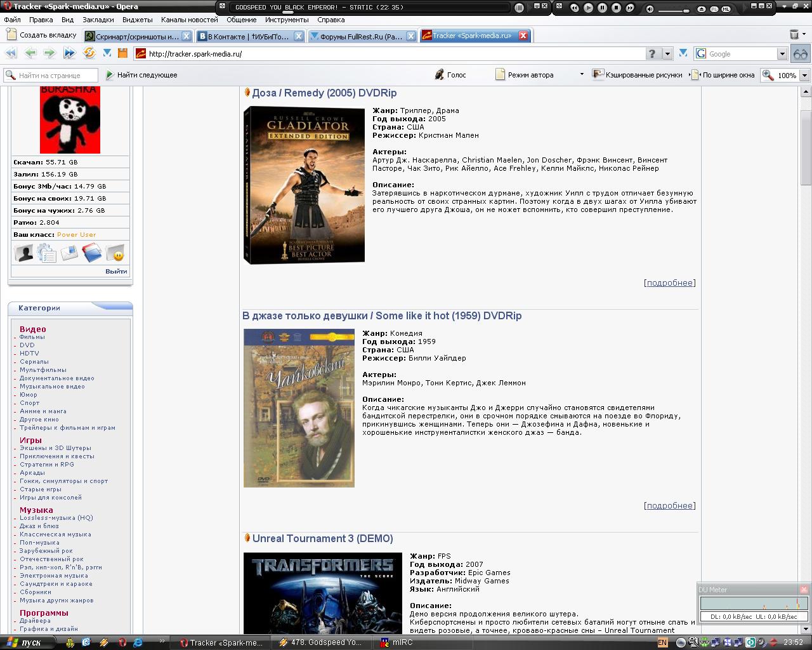
Task: Click the media player eject button
Action: click(x=702, y=9)
